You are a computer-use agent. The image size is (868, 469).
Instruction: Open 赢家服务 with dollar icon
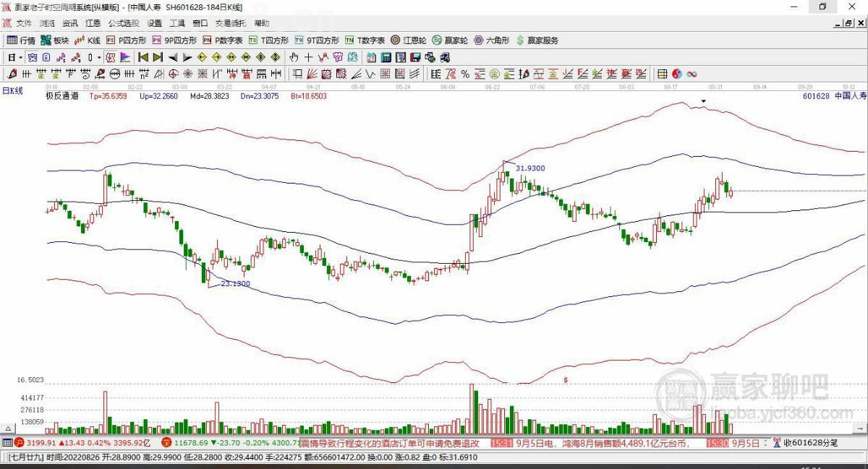pyautogui.click(x=537, y=40)
